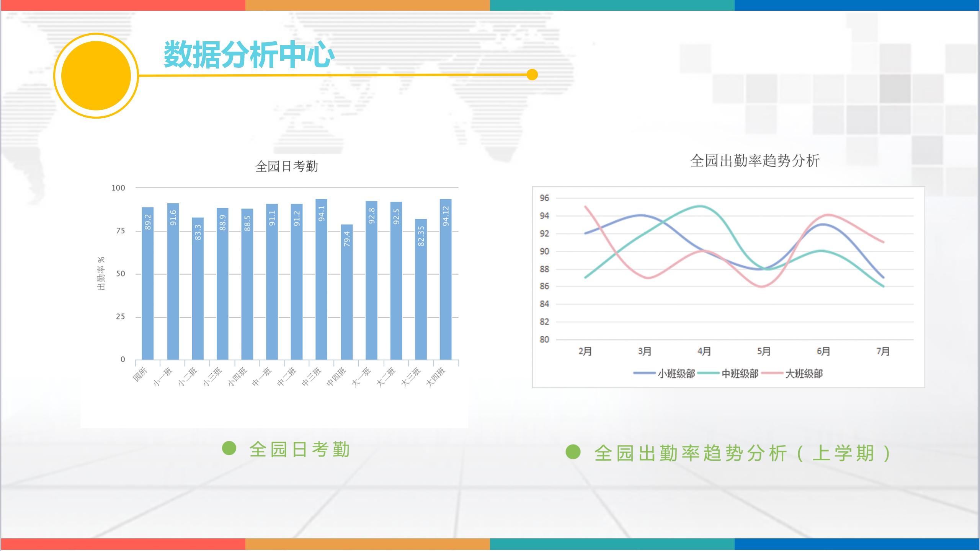Click green bullet beside 全园出勤率趋势分析 caption
This screenshot has width=980, height=551.
pos(573,452)
